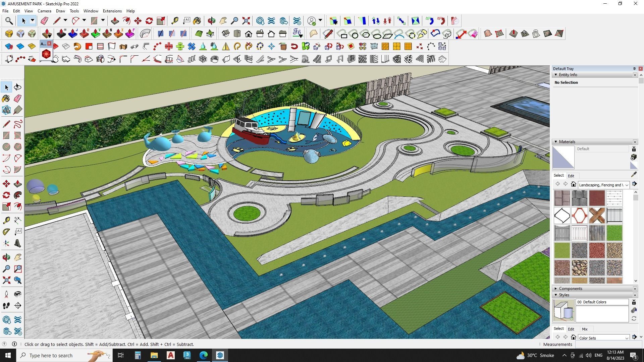This screenshot has width=644, height=362.
Task: Open the user account dropdown arrow
Action: (x=320, y=21)
